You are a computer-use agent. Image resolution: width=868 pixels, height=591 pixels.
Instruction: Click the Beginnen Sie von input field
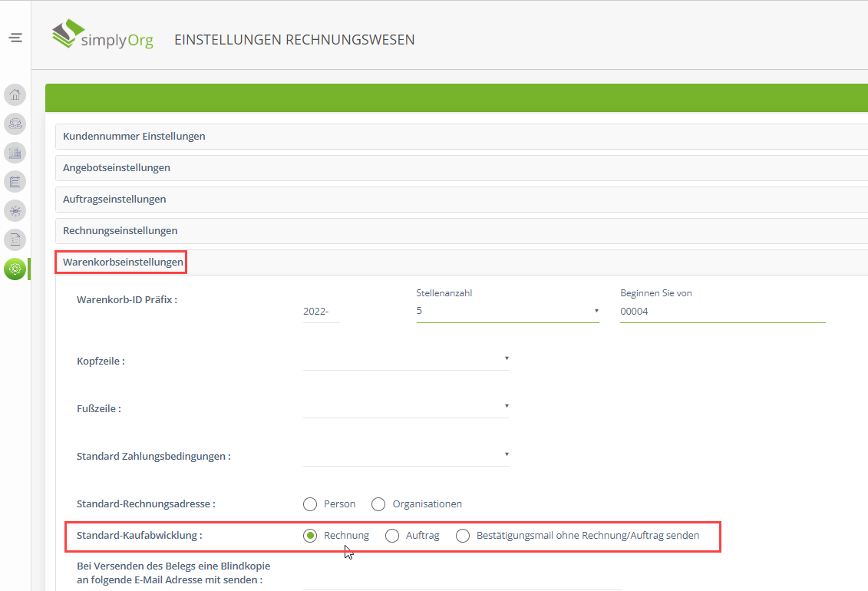721,311
